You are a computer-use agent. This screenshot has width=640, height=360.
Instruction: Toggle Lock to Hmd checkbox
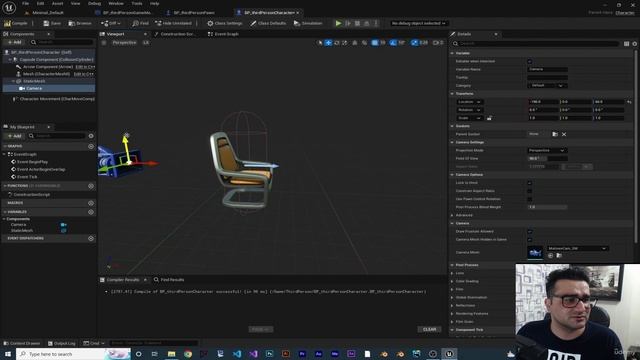click(529, 183)
